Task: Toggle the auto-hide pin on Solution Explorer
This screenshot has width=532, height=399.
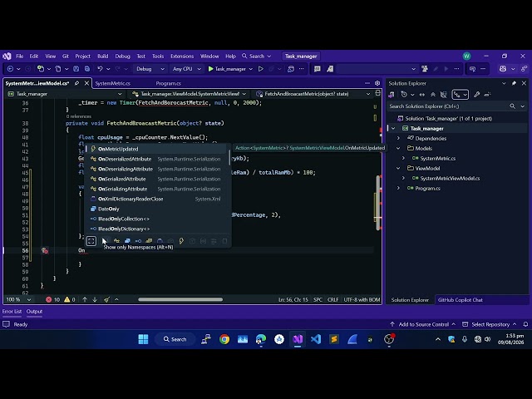Action: click(514, 83)
